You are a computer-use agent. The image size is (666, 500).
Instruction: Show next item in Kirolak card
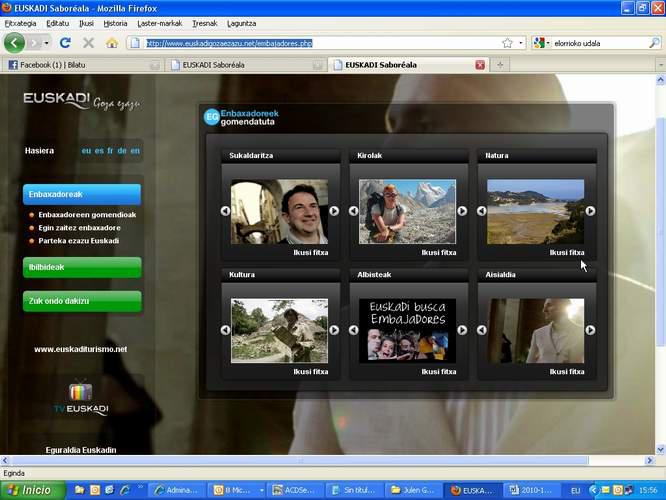click(x=462, y=211)
